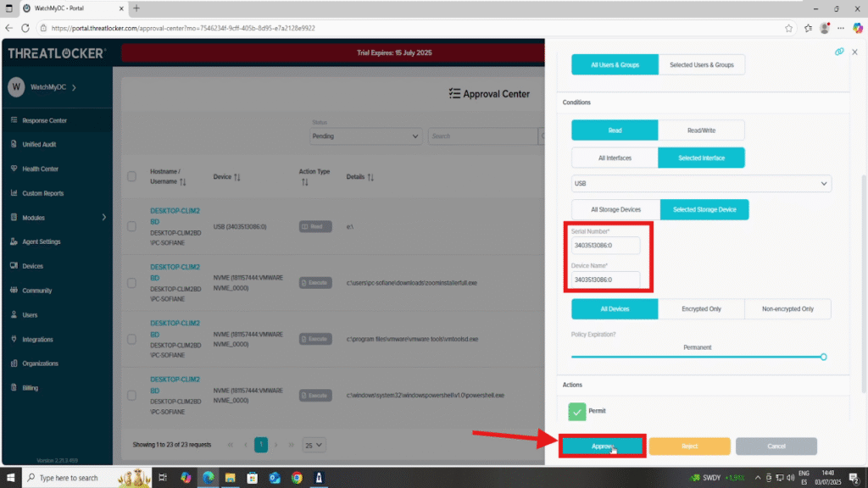
Task: Tick checkbox for powershell.exe row
Action: [131, 395]
